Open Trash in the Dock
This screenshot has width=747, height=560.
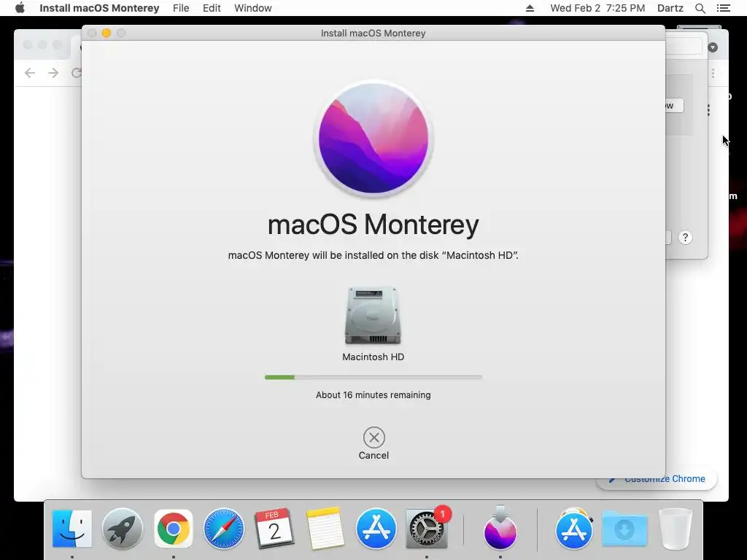click(x=675, y=529)
